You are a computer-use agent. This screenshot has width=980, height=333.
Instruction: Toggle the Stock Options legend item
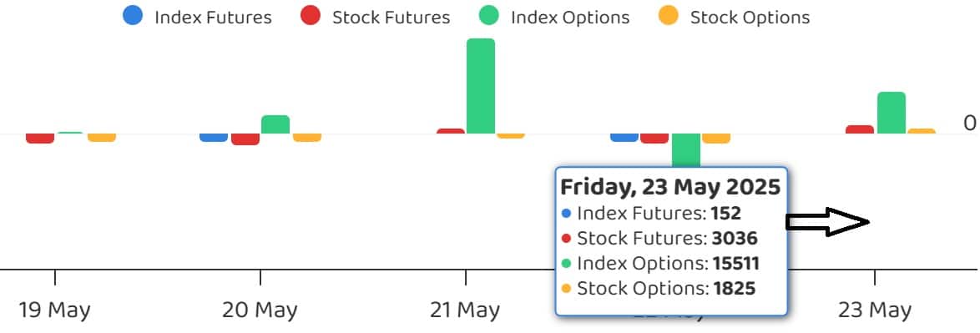(735, 16)
